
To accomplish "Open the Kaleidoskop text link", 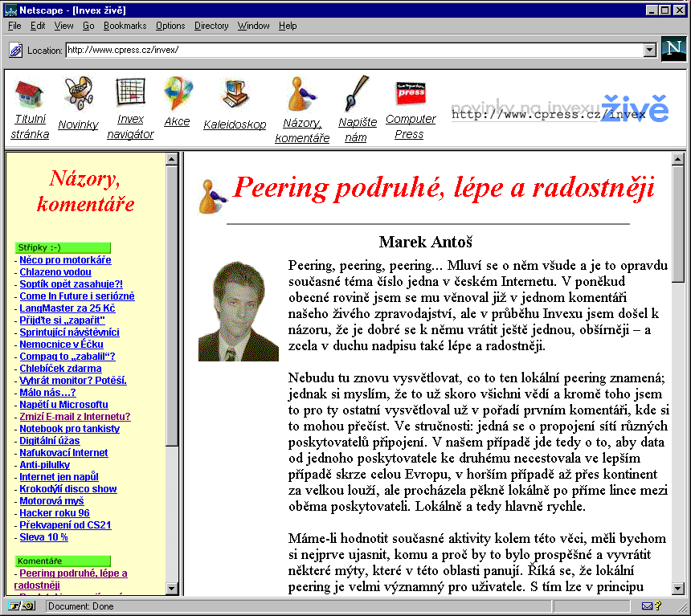I will [235, 124].
